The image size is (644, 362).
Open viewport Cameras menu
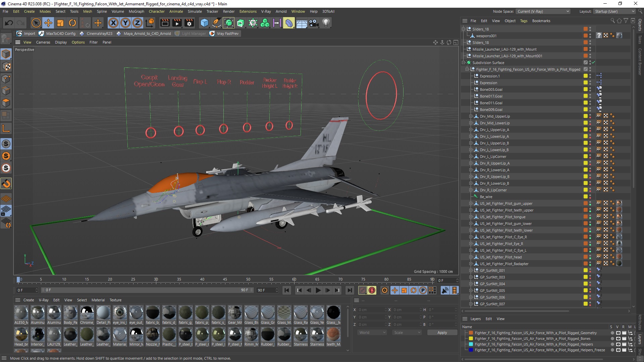(43, 42)
